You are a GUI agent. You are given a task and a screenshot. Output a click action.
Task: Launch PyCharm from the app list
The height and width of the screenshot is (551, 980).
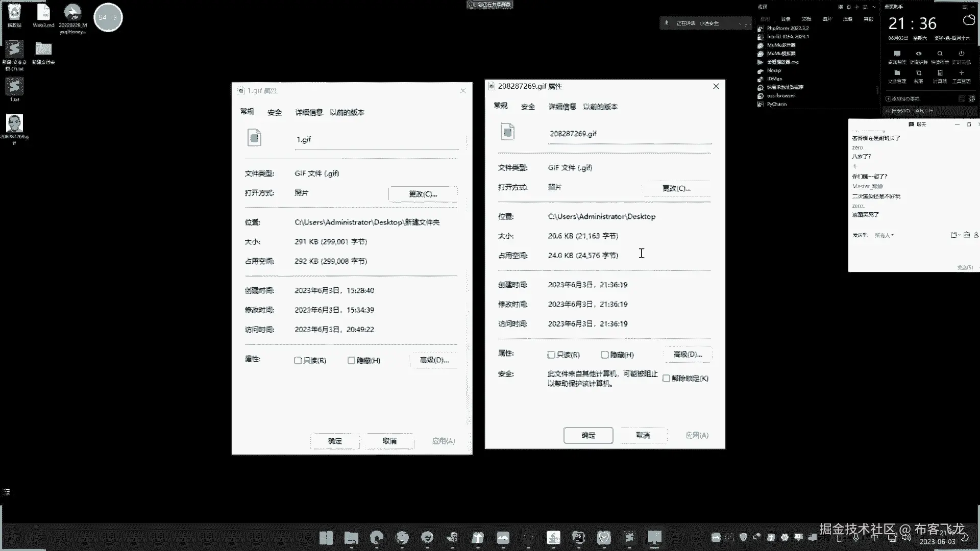(x=776, y=104)
